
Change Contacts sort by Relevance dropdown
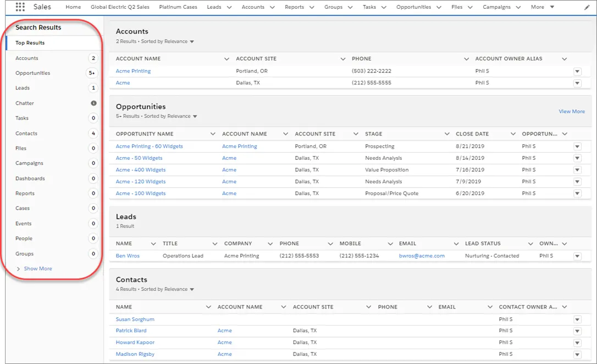pyautogui.click(x=192, y=289)
